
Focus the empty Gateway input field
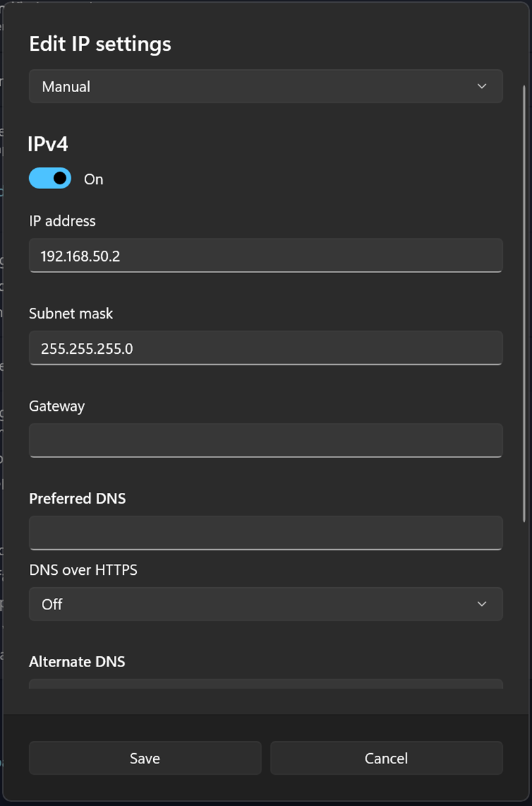265,441
